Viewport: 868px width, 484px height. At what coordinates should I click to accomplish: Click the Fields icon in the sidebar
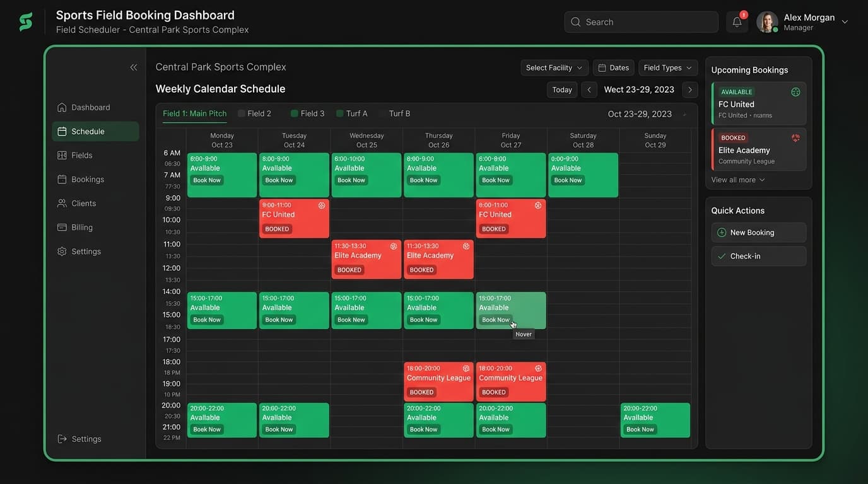click(62, 155)
